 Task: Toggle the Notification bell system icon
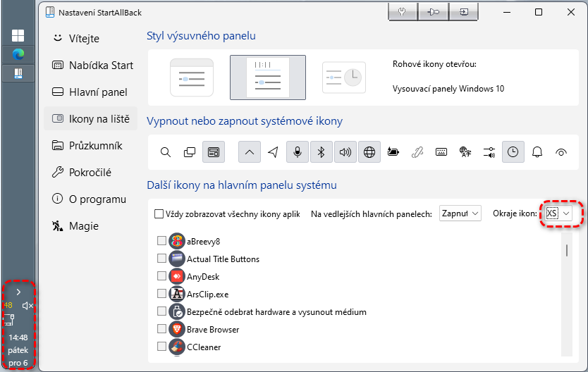(537, 152)
